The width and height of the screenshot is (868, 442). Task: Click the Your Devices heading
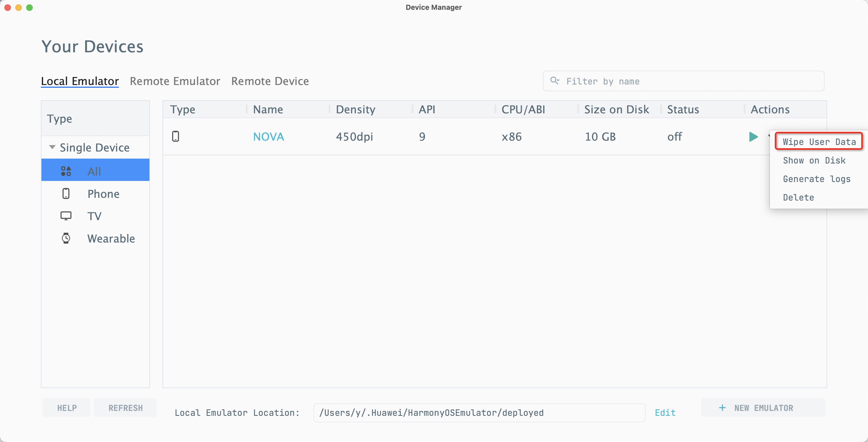tap(92, 47)
